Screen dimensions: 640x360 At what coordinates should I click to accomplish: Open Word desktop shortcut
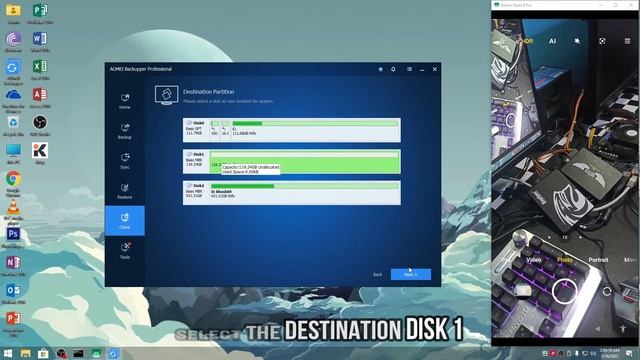pos(40,42)
